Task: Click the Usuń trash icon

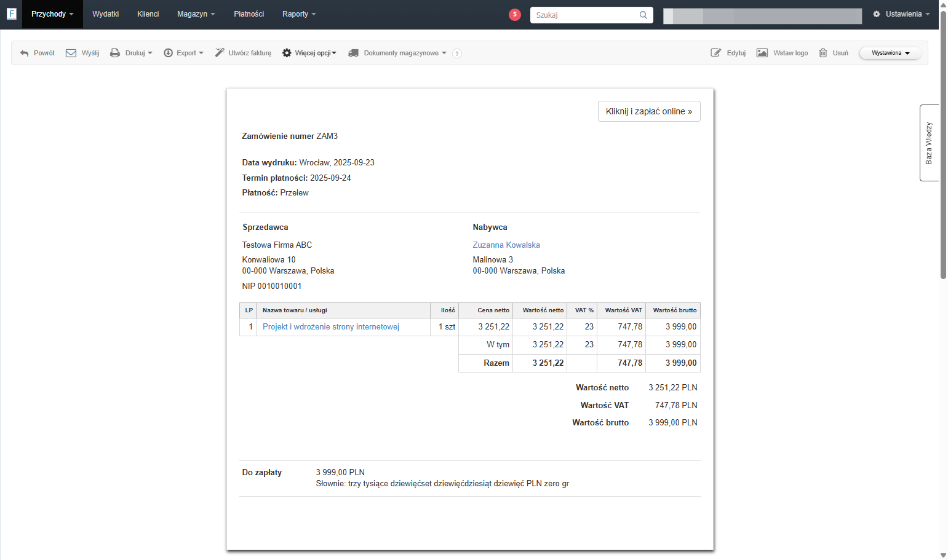Action: click(823, 53)
